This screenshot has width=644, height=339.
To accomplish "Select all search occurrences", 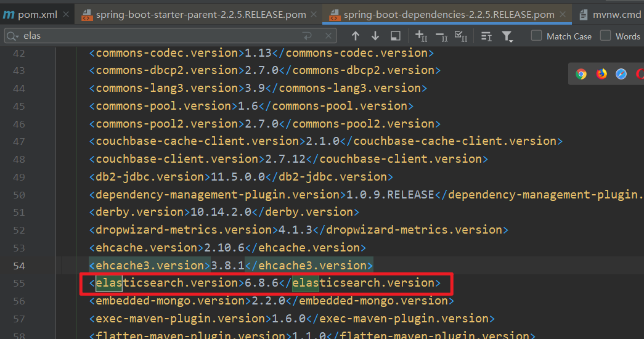I will pos(461,36).
